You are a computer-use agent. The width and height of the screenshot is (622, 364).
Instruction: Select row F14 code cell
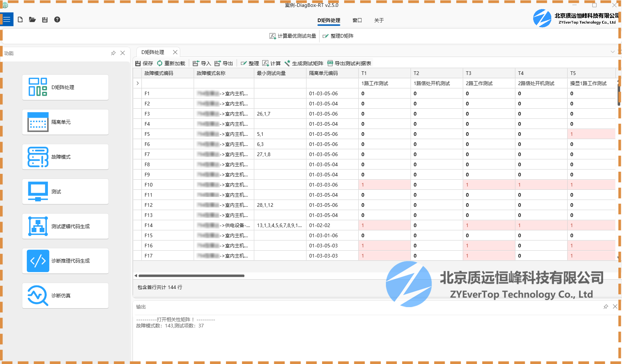(x=168, y=225)
